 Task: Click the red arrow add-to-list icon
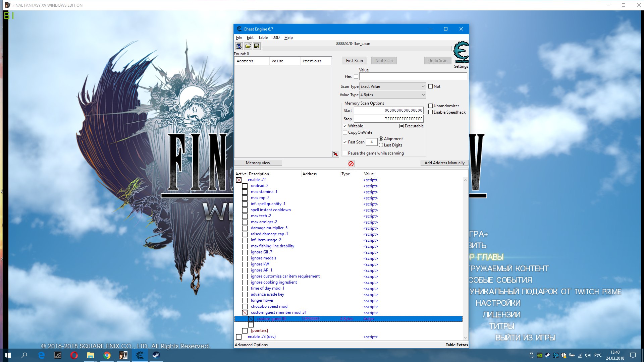click(335, 154)
